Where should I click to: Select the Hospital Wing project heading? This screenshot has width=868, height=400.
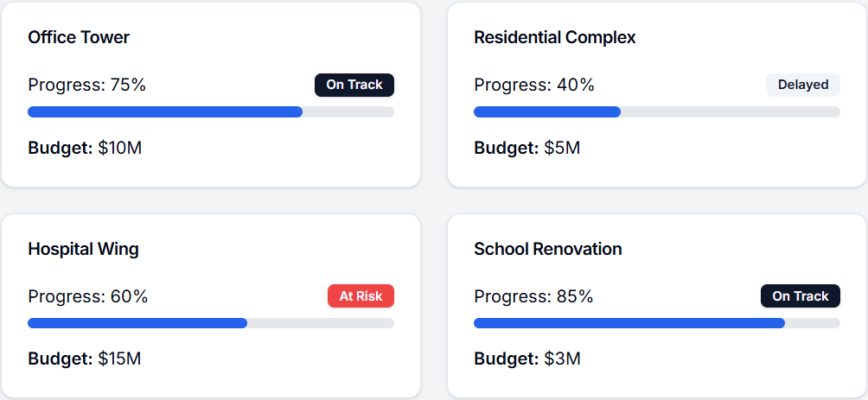[83, 249]
